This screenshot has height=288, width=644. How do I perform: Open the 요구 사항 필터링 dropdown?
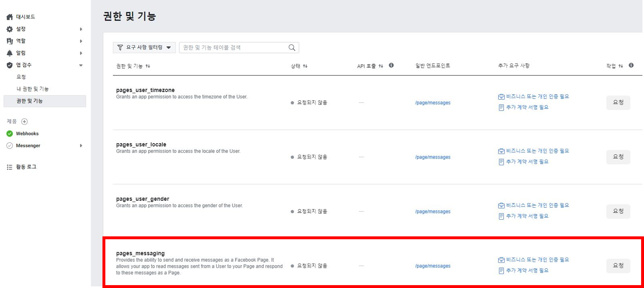(x=144, y=47)
